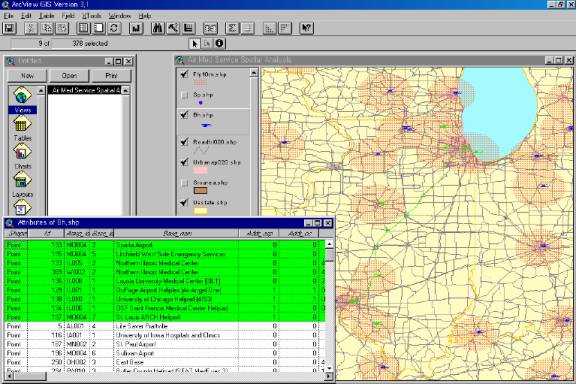Image resolution: width=576 pixels, height=384 pixels.
Task: Click the 'Loyola University Medical Center' row
Action: [165, 281]
